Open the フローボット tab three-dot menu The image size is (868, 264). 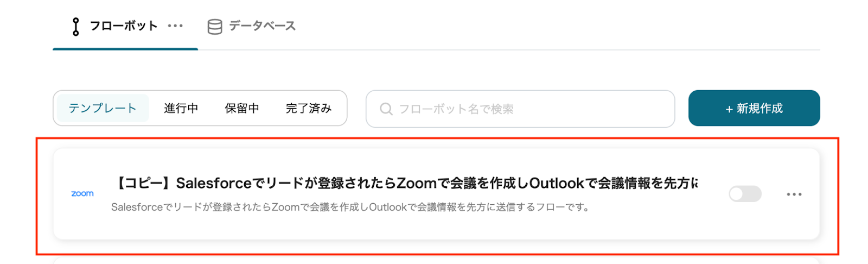175,26
